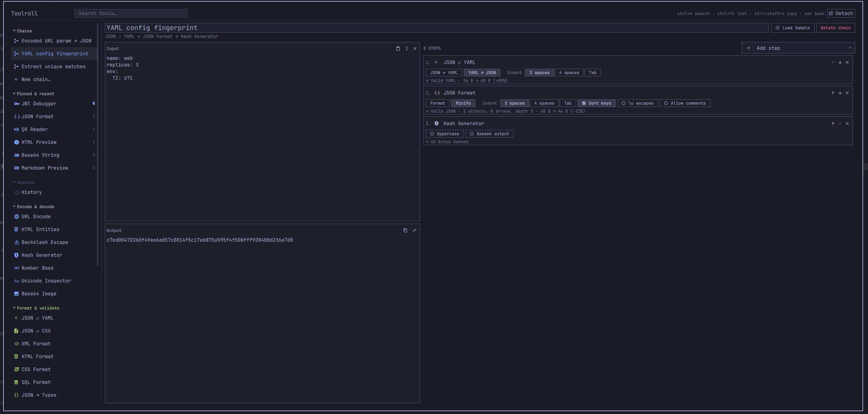868x414 pixels.
Task: Clear the Input pane with the X icon
Action: click(x=415, y=49)
